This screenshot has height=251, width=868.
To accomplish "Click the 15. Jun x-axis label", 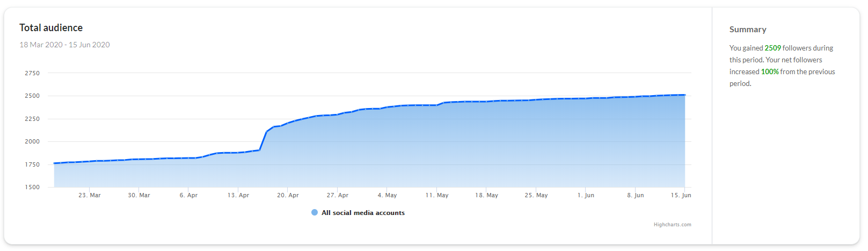I will tap(681, 195).
